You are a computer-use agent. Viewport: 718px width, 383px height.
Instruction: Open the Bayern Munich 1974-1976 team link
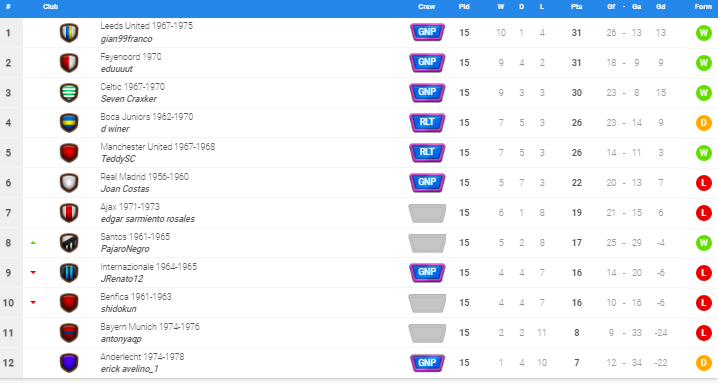(x=150, y=327)
